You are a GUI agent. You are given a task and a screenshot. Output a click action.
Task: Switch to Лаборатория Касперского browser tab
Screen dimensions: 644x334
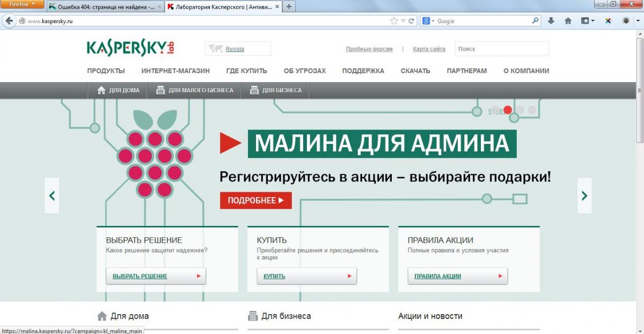coord(223,6)
